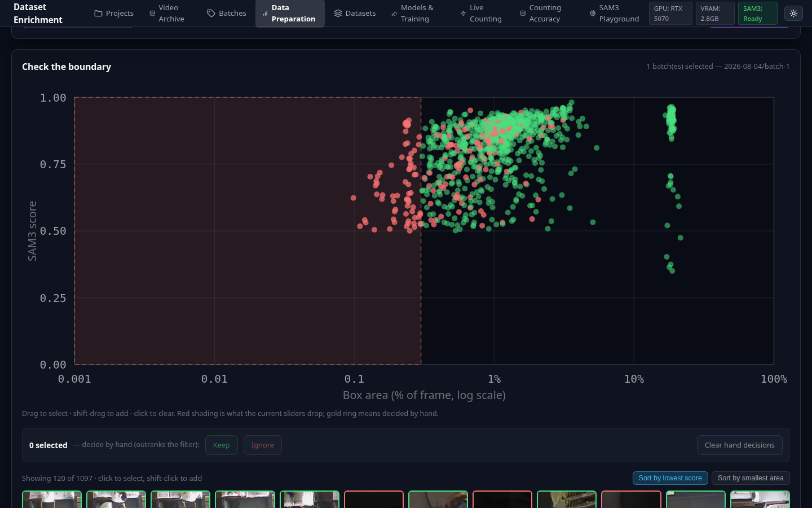Click the 10% x-axis tick label
812x508 pixels.
point(634,379)
